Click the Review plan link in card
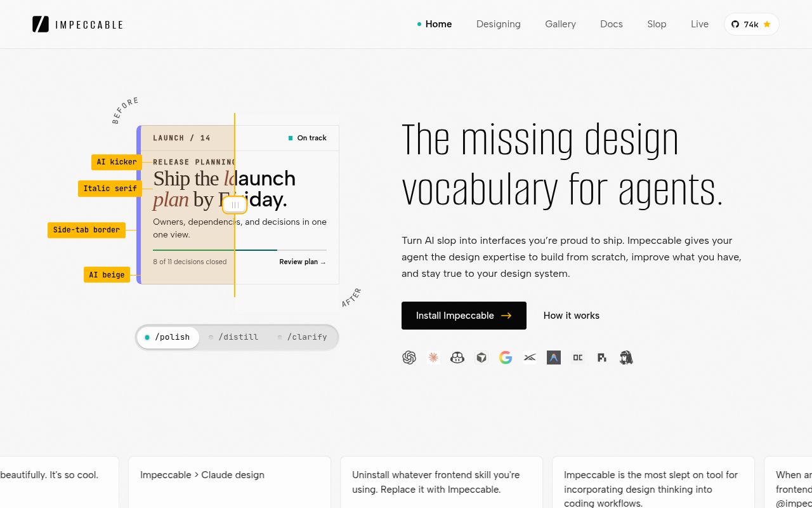The image size is (812, 508). tap(303, 262)
